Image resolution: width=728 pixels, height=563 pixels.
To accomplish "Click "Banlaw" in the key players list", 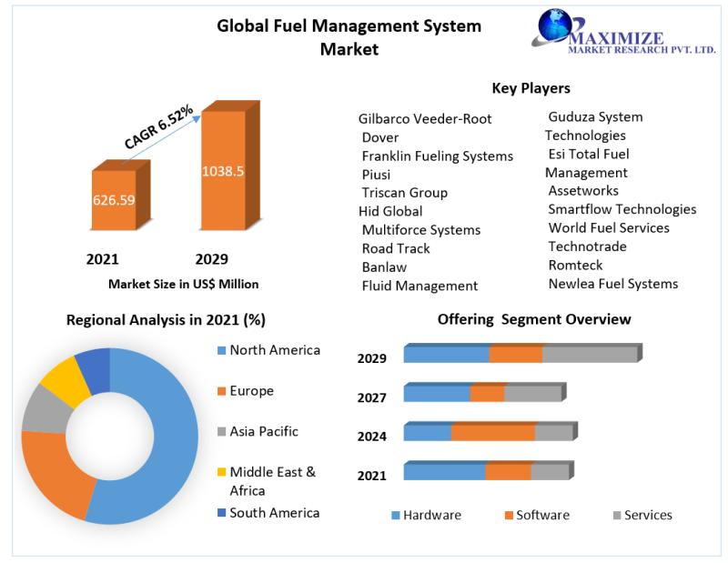I will 384,267.
